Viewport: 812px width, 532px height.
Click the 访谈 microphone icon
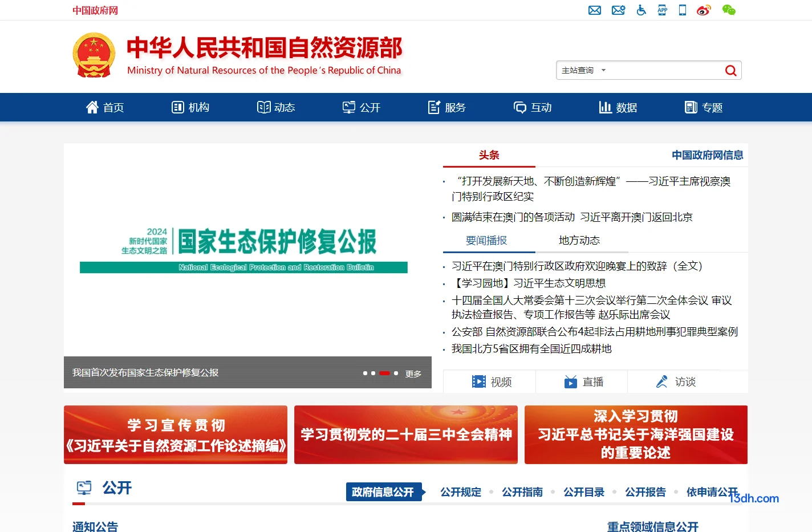662,381
